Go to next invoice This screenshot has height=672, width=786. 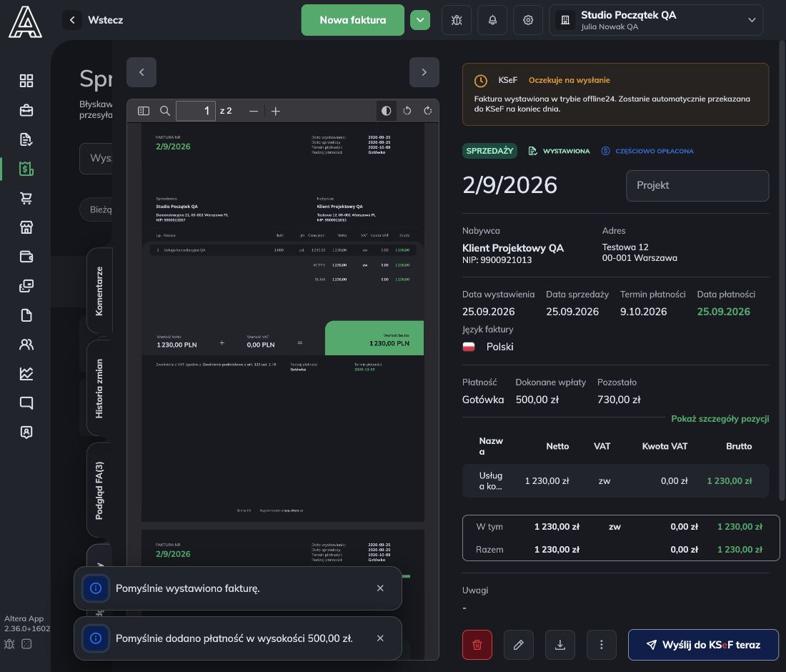(424, 72)
